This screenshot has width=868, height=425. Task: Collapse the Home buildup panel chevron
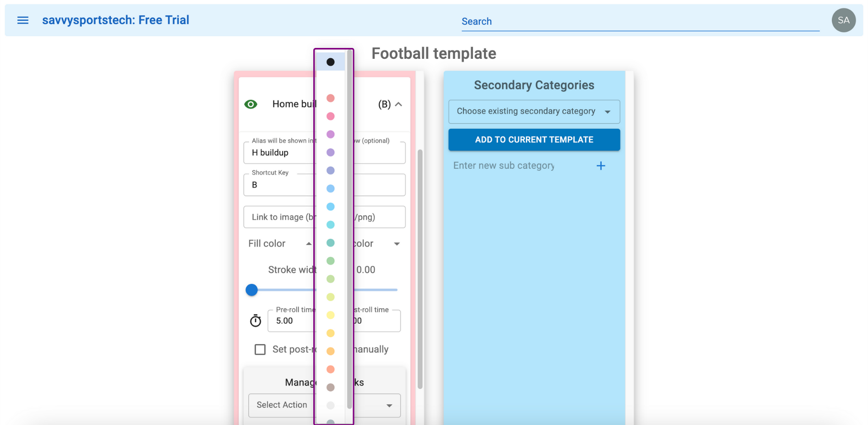398,104
